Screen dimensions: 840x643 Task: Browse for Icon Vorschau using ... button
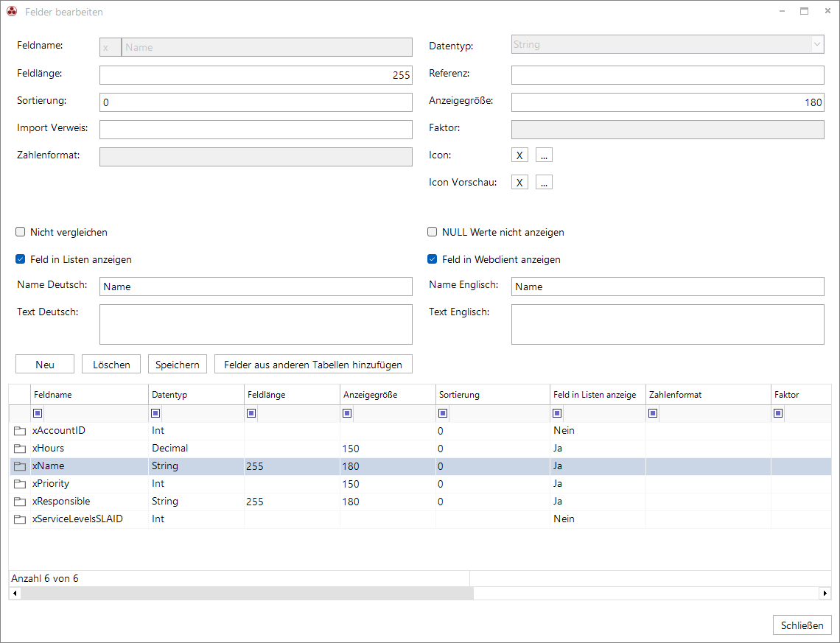click(x=544, y=183)
